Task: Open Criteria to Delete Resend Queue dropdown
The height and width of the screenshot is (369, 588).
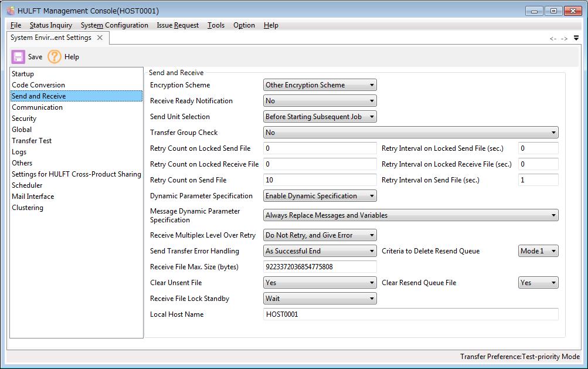Action: tap(538, 250)
